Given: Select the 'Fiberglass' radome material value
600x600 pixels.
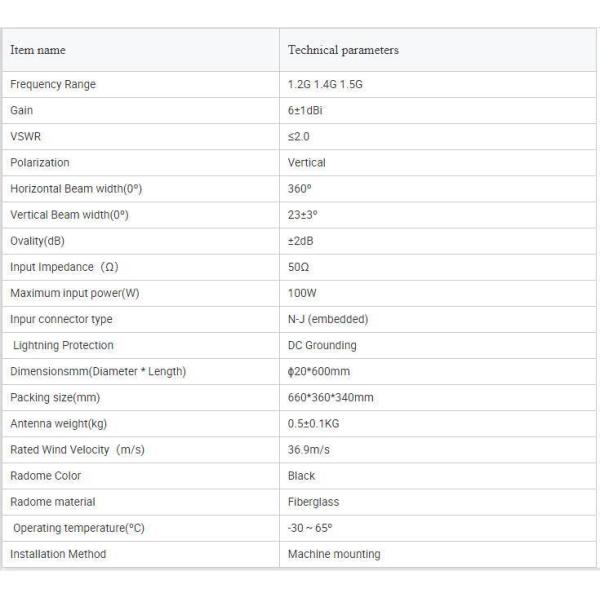Looking at the screenshot, I should pyautogui.click(x=315, y=502).
